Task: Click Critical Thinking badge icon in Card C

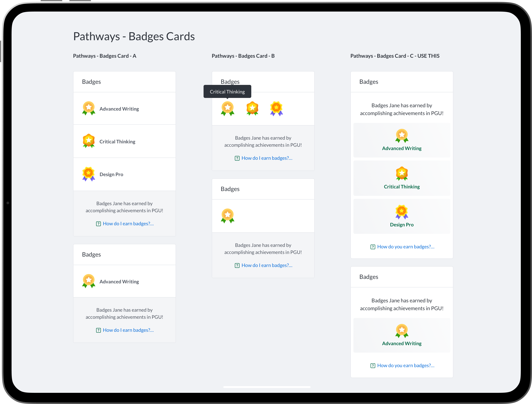Action: pos(402,173)
